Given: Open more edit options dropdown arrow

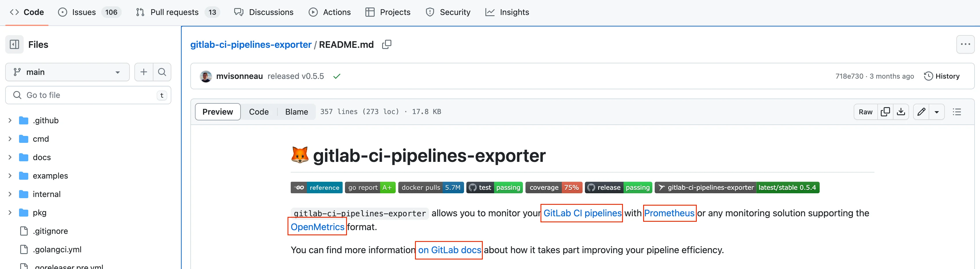Looking at the screenshot, I should coord(937,112).
